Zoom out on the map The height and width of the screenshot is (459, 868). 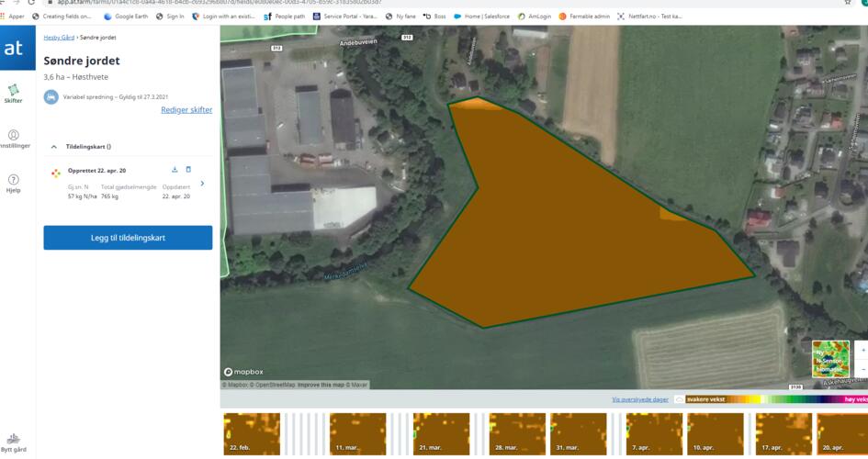coord(863,368)
